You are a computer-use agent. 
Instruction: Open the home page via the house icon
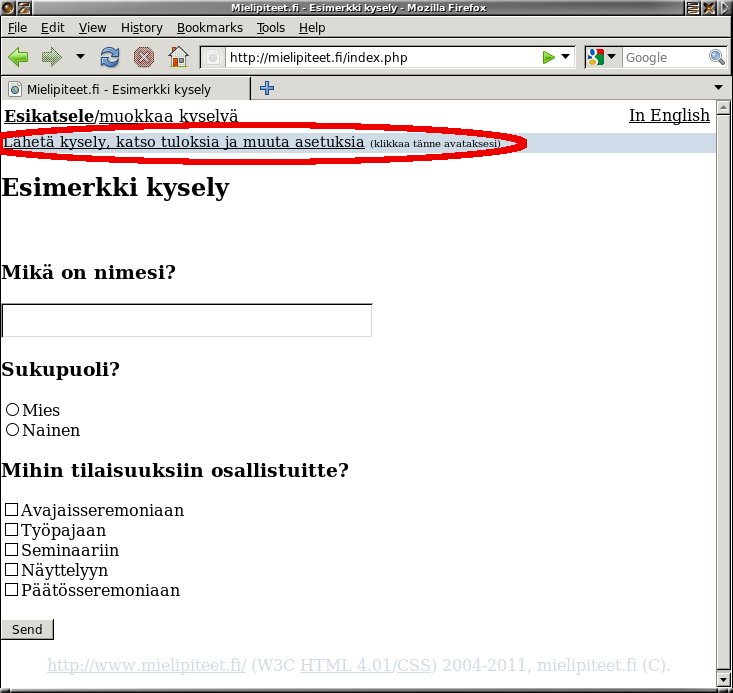point(179,57)
